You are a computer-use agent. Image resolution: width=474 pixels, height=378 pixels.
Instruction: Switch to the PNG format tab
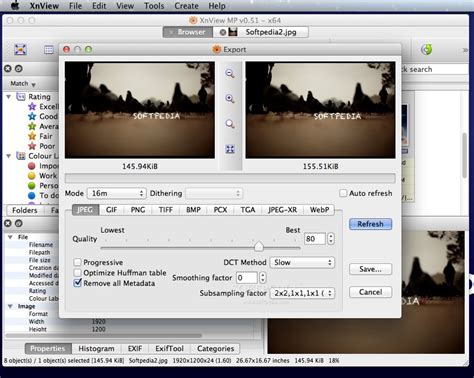pos(138,210)
